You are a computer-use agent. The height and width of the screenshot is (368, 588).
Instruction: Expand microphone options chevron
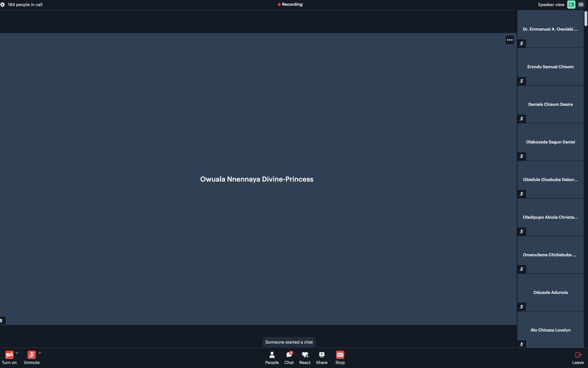(x=40, y=353)
